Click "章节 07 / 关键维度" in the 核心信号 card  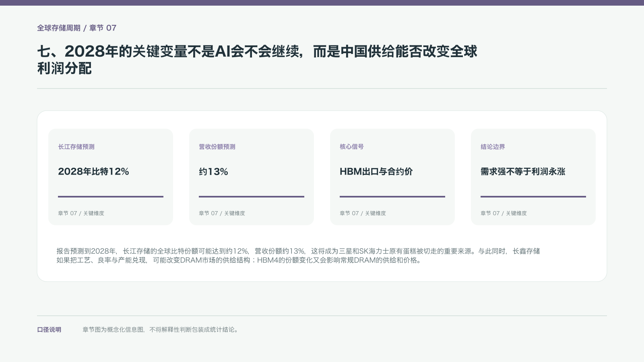pyautogui.click(x=363, y=213)
